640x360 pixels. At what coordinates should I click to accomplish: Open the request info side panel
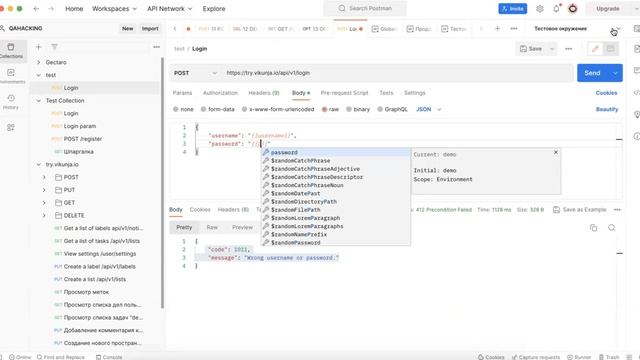pyautogui.click(x=636, y=136)
